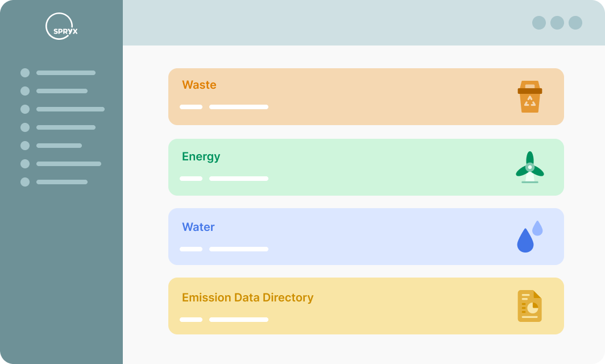Click the Emission Data Directory report icon
The image size is (605, 364).
[530, 306]
